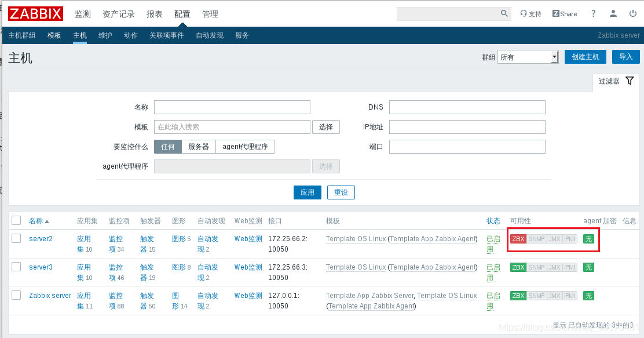Focus the DNS filter input

(x=467, y=107)
